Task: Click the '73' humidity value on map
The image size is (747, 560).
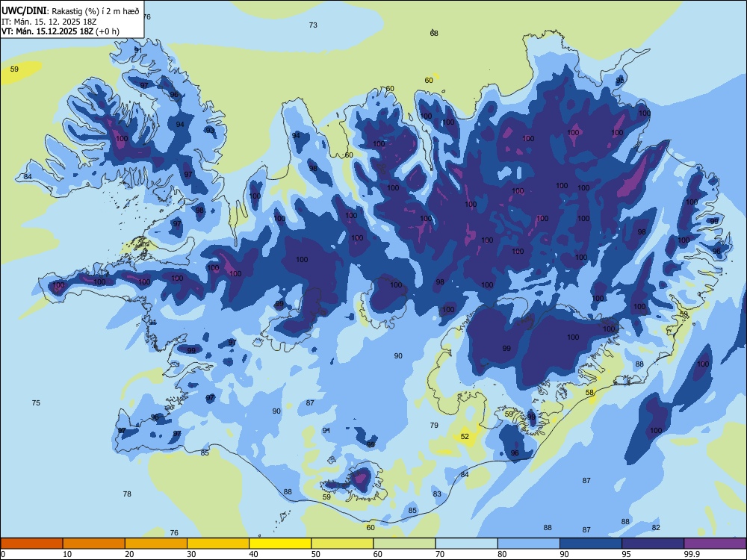Action: [313, 25]
